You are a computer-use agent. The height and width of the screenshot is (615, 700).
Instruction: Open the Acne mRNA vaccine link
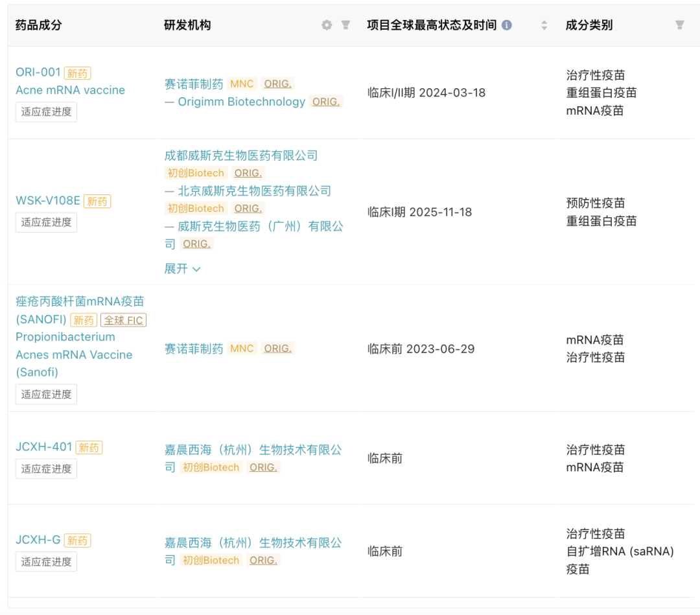(x=70, y=90)
